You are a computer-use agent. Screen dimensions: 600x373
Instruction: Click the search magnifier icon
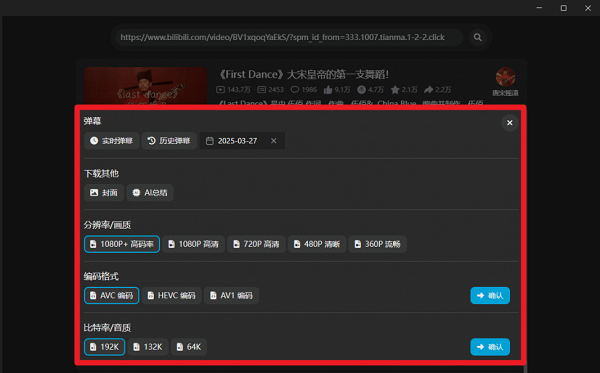coord(478,37)
